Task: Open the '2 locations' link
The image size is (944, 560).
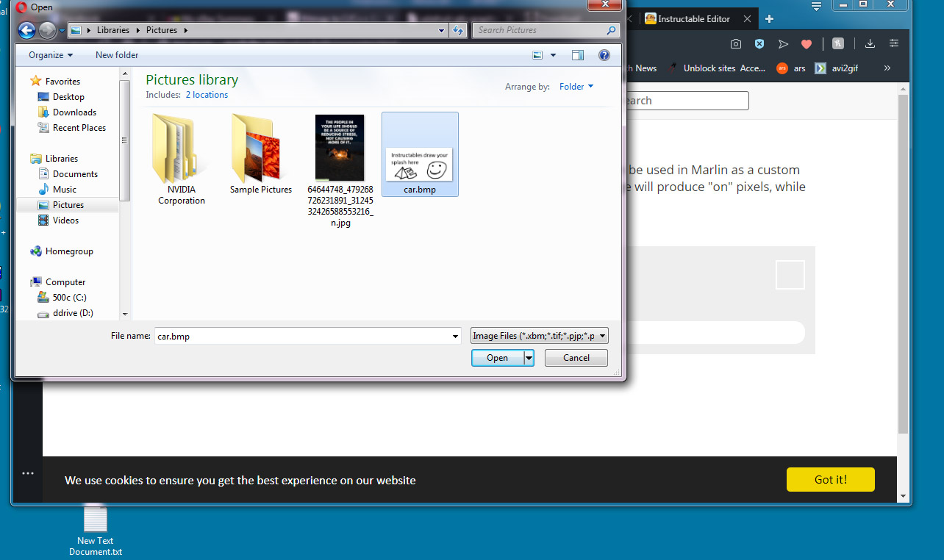Action: click(x=207, y=95)
